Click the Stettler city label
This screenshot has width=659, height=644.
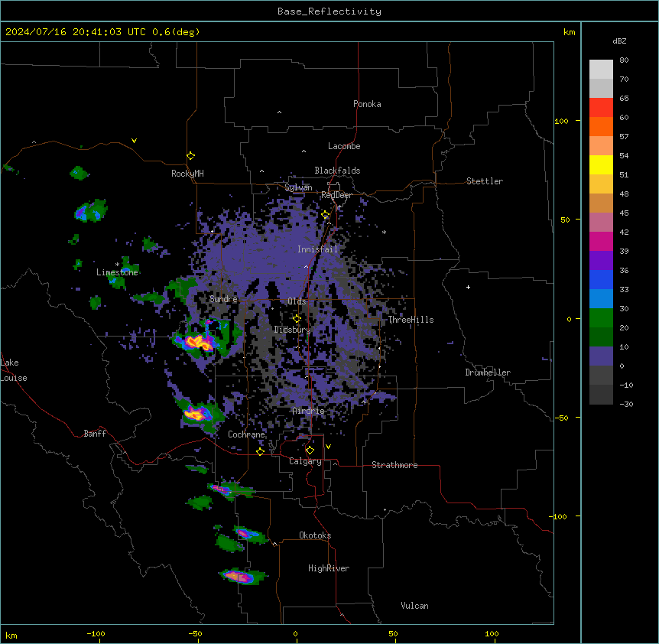[485, 181]
